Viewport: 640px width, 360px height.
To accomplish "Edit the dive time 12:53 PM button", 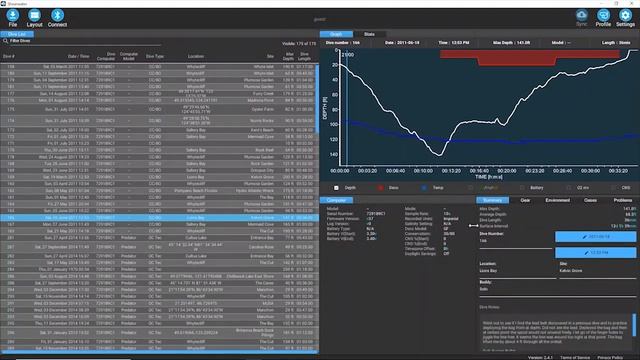I will [x=595, y=253].
